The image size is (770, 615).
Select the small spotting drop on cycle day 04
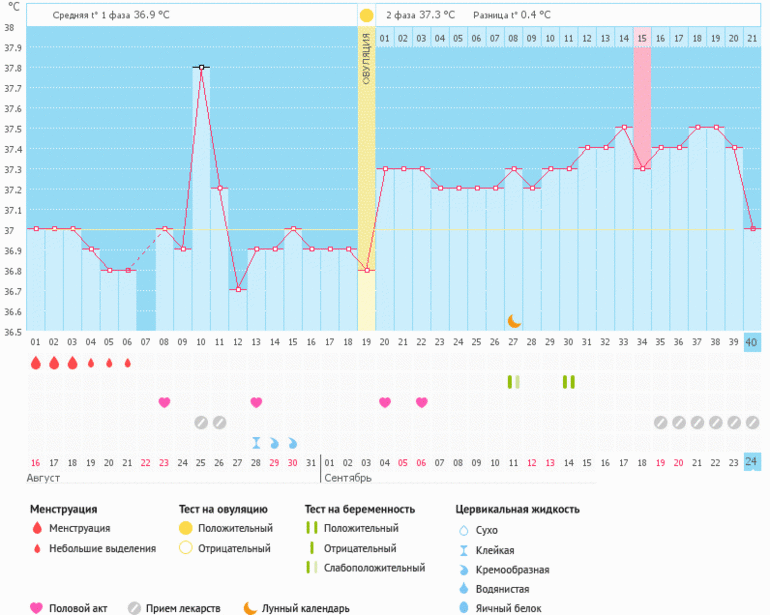pyautogui.click(x=91, y=363)
